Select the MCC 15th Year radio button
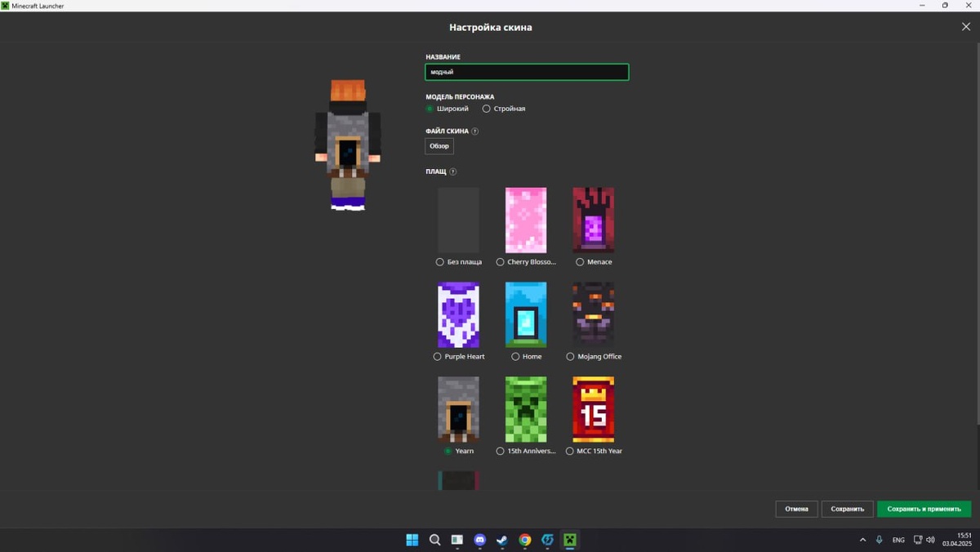Image resolution: width=980 pixels, height=552 pixels. tap(569, 451)
